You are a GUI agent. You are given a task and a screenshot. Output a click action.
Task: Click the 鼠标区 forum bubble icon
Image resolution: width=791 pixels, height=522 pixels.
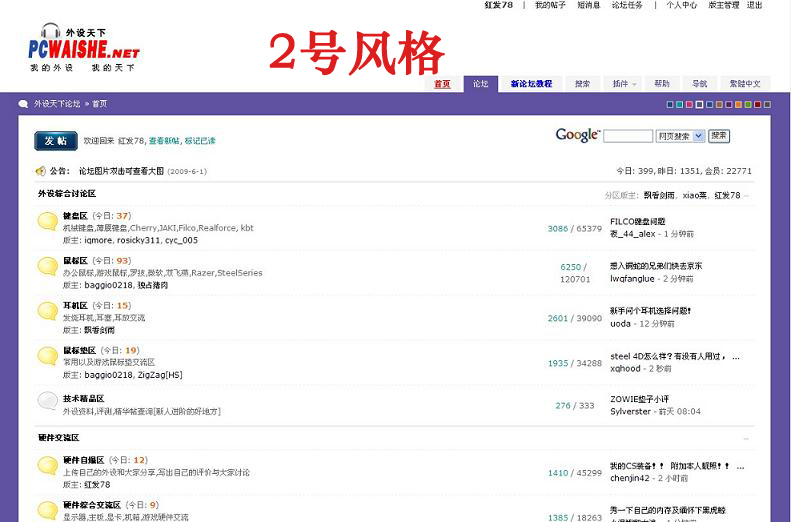coord(47,266)
